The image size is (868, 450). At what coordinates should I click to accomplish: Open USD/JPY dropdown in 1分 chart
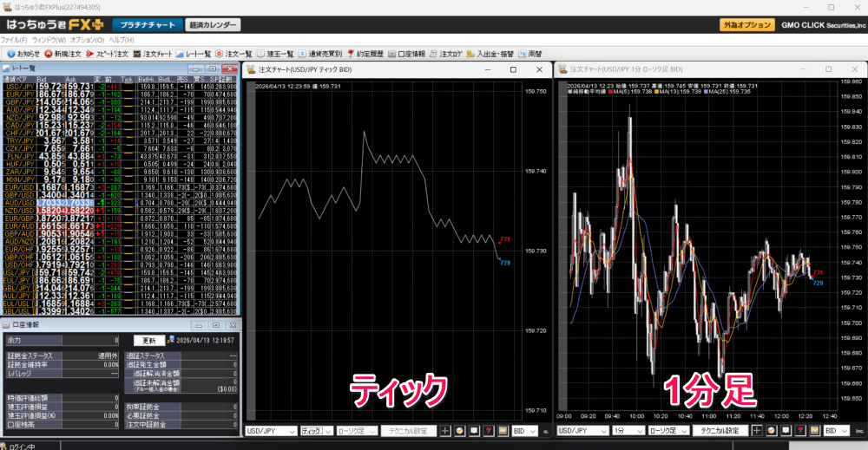pyautogui.click(x=582, y=431)
